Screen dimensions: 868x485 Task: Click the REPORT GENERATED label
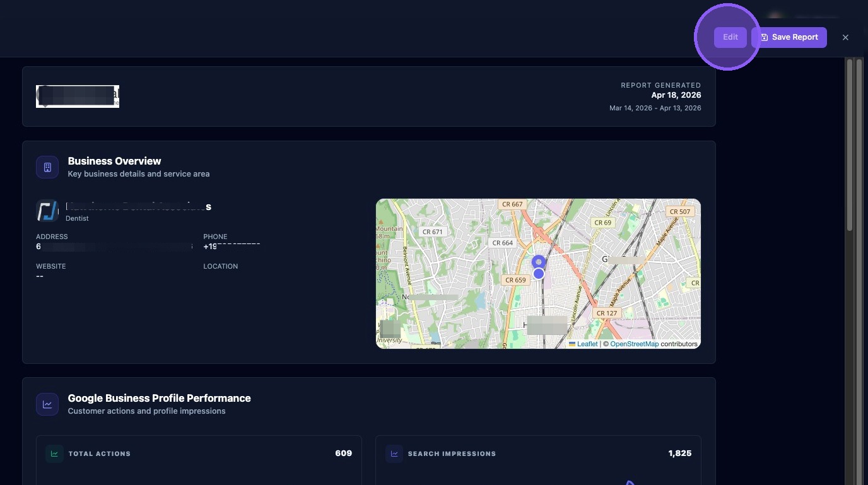point(660,85)
